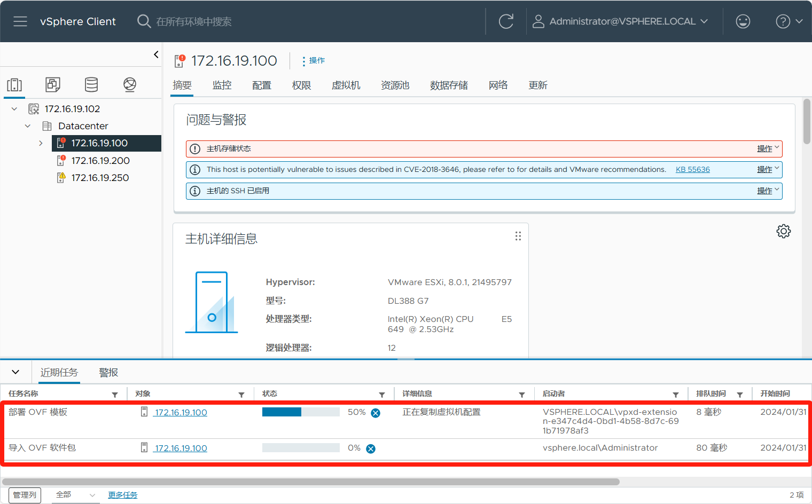Screen dimensions: 812x504
Task: Collapse the recent tasks bottom panel
Action: 15,372
